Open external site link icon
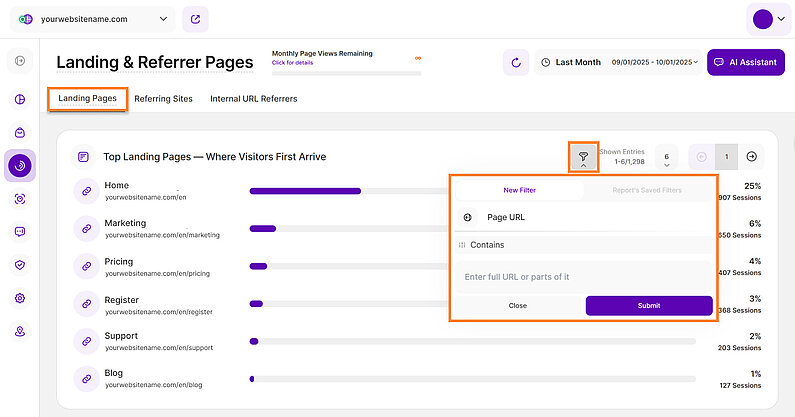 pyautogui.click(x=196, y=19)
